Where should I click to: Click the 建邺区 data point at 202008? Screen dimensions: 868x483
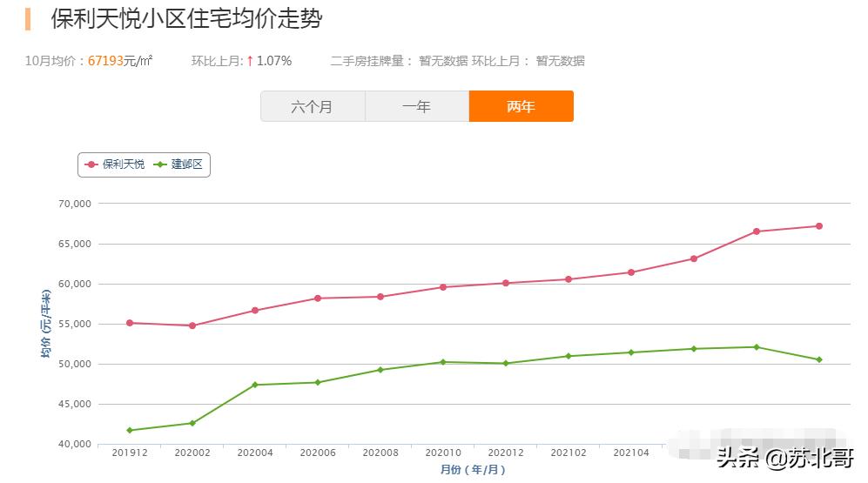tap(380, 370)
